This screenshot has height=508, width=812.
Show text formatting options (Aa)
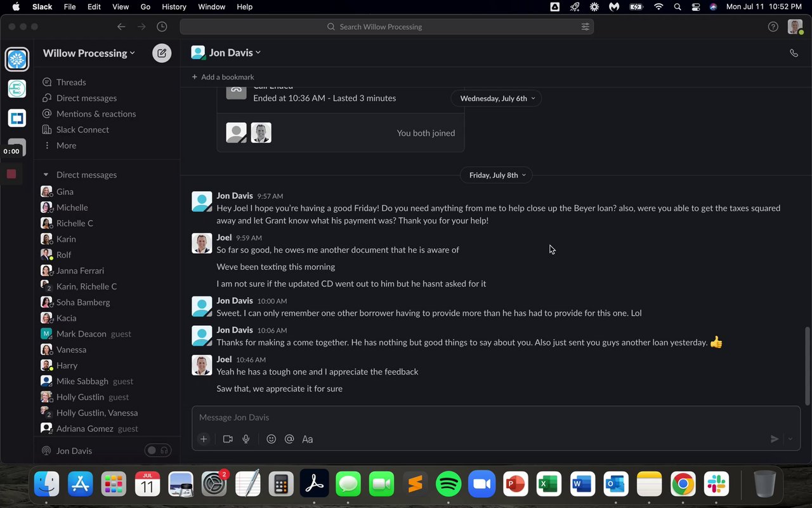[308, 439]
